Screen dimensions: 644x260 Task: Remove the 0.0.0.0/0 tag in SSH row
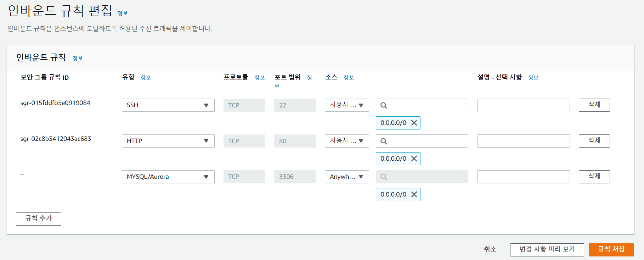pyautogui.click(x=414, y=123)
